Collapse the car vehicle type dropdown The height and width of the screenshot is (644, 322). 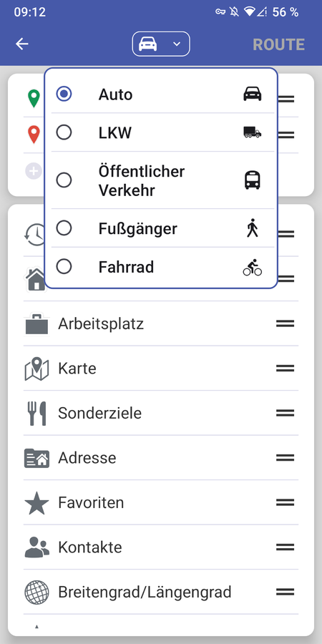[161, 44]
